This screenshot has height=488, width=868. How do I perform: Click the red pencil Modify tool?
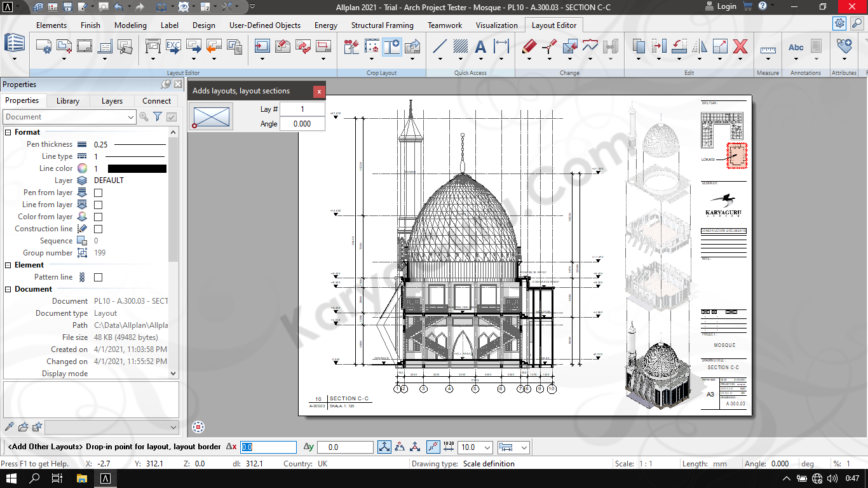(x=529, y=46)
